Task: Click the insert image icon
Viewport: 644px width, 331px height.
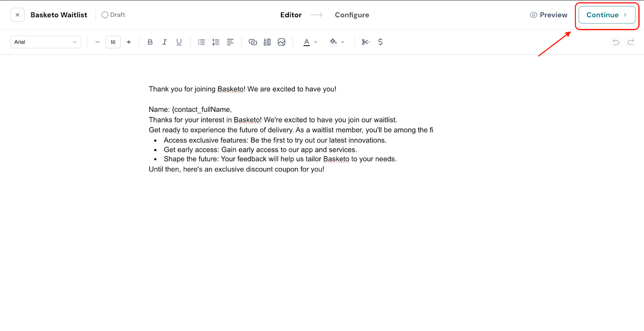Action: (282, 42)
